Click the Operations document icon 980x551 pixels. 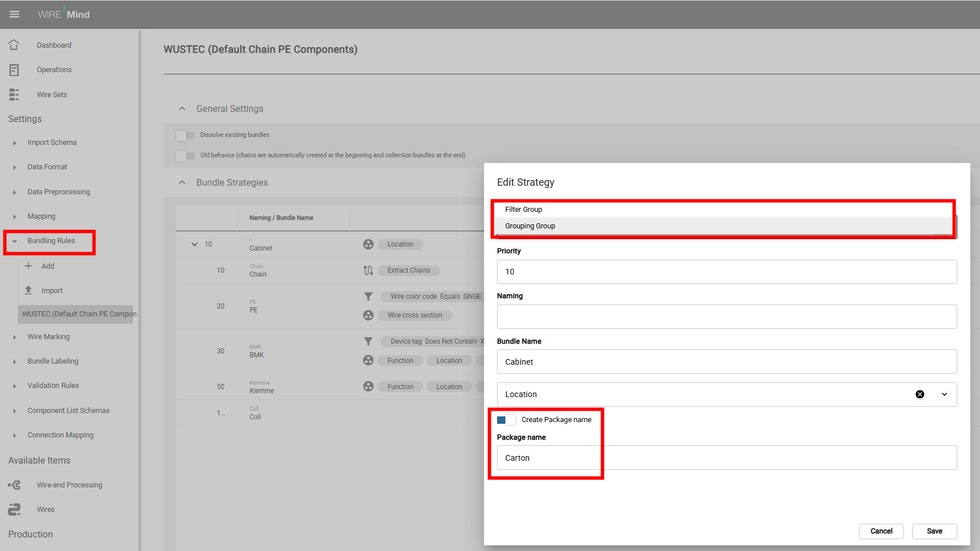[14, 70]
